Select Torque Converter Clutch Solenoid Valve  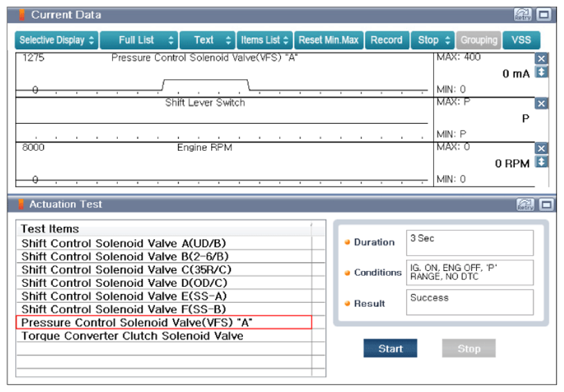[x=164, y=335]
